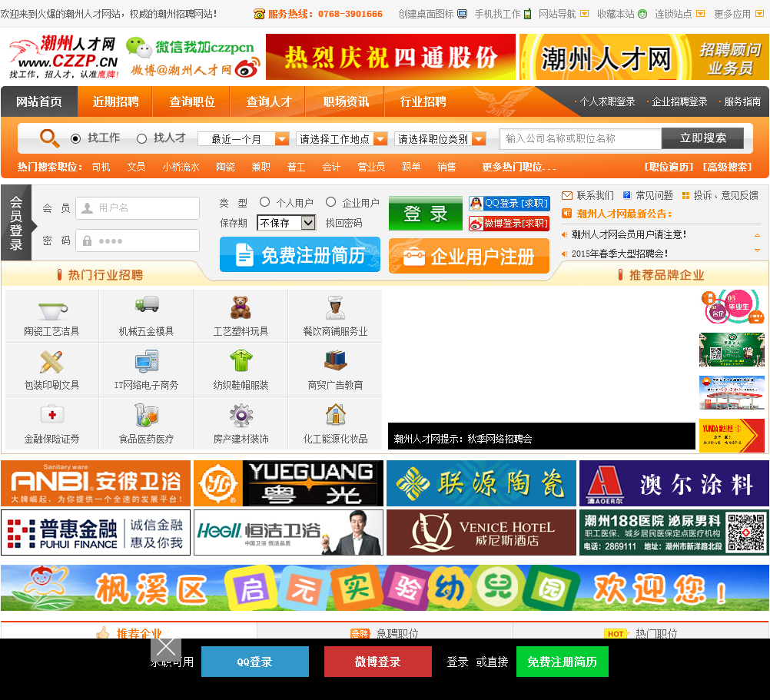Click in the 用户名 input field

138,207
